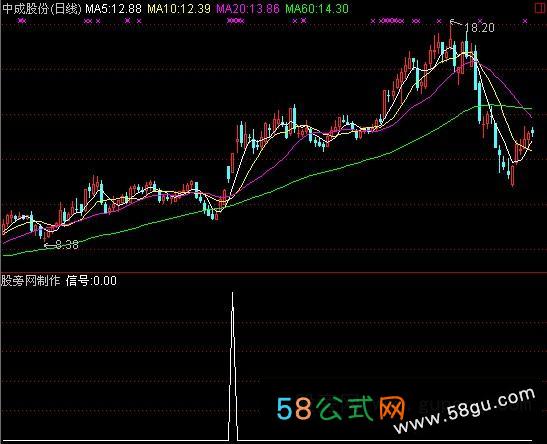Visit the www.58gu.com watermark link
This screenshot has height=444, width=547.
(x=465, y=410)
